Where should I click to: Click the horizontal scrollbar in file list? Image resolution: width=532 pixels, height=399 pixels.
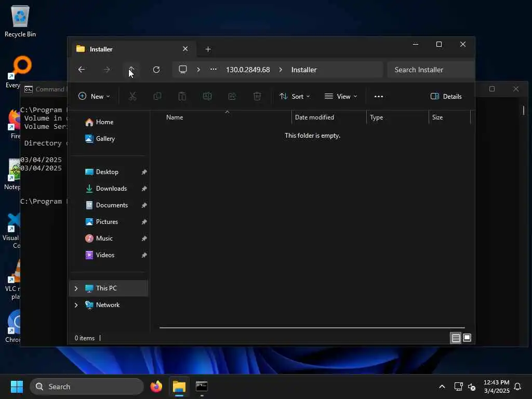312,328
